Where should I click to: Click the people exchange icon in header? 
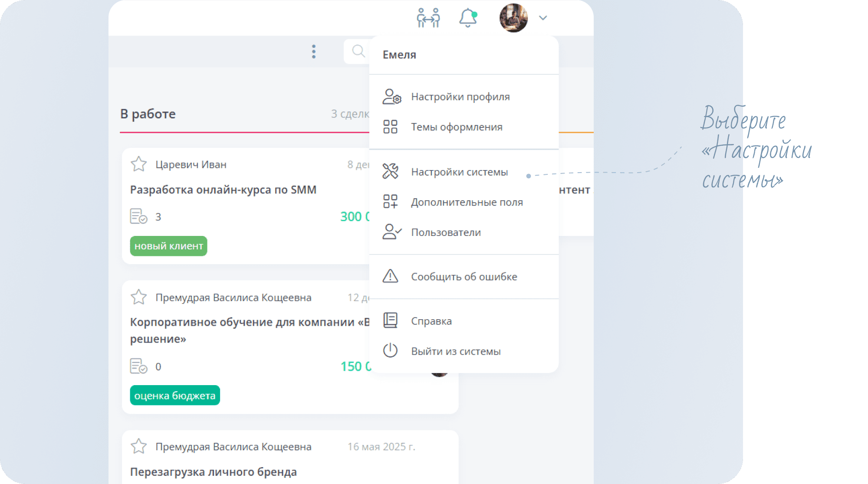coord(428,18)
